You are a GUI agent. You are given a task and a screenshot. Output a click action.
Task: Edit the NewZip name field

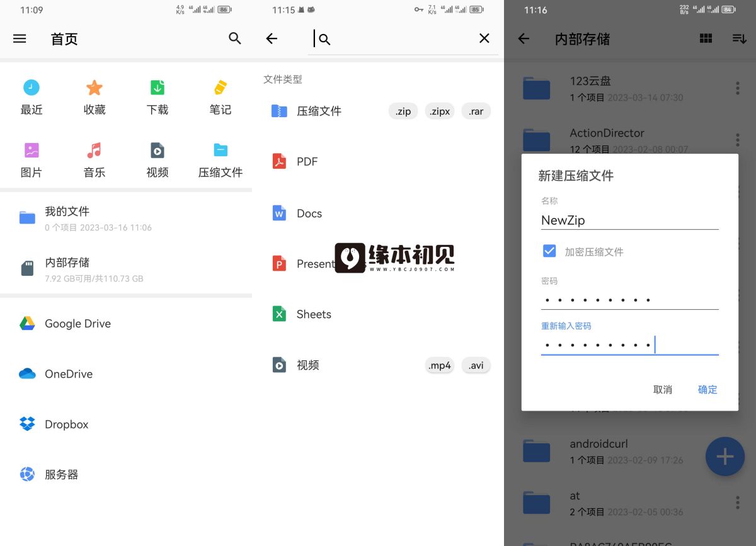[x=630, y=220]
